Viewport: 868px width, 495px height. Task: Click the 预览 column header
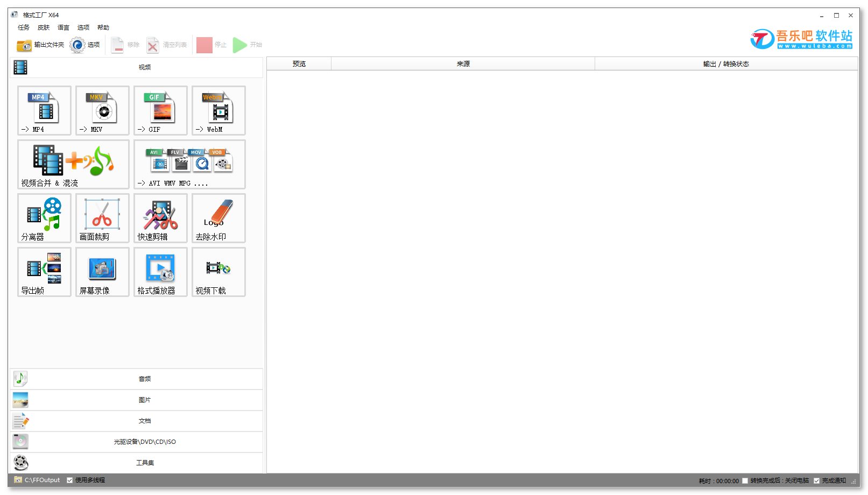point(299,63)
